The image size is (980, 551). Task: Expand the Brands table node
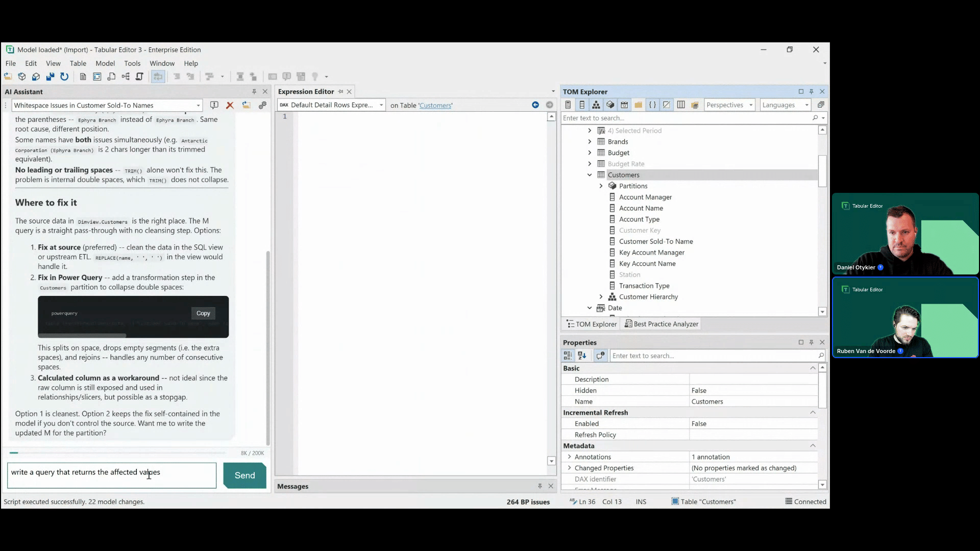pyautogui.click(x=590, y=142)
